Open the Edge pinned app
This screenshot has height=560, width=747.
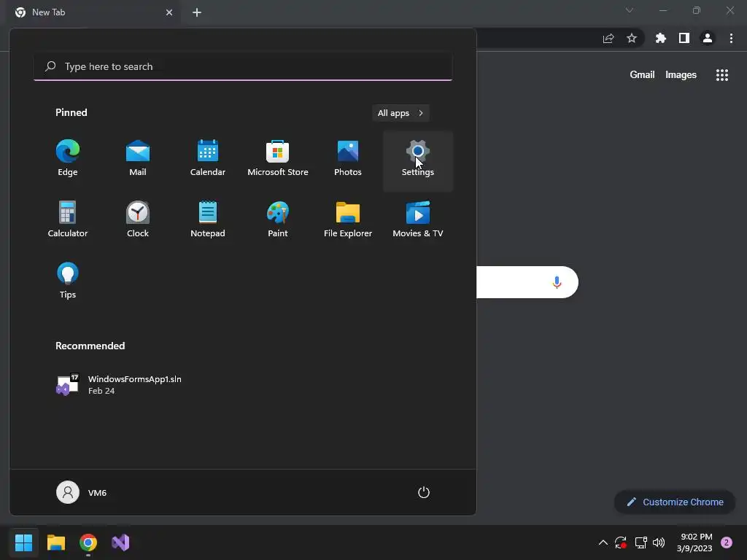tap(68, 158)
